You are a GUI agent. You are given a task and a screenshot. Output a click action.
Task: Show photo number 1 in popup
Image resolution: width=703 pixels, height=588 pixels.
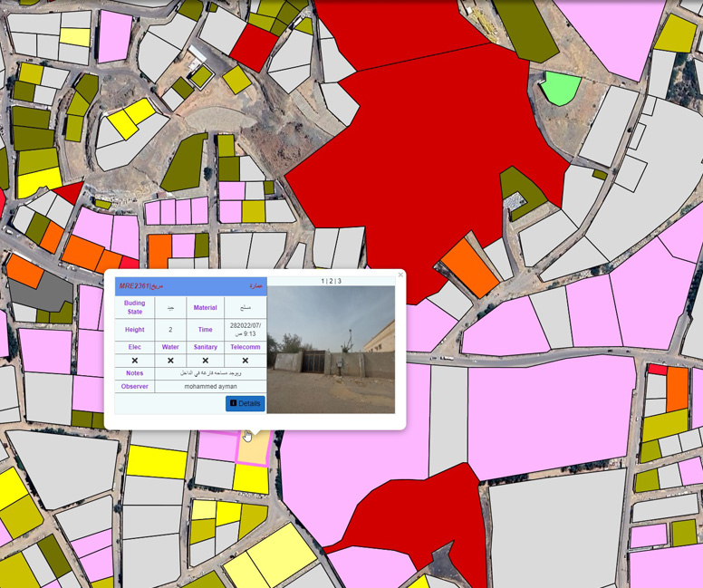(x=323, y=282)
